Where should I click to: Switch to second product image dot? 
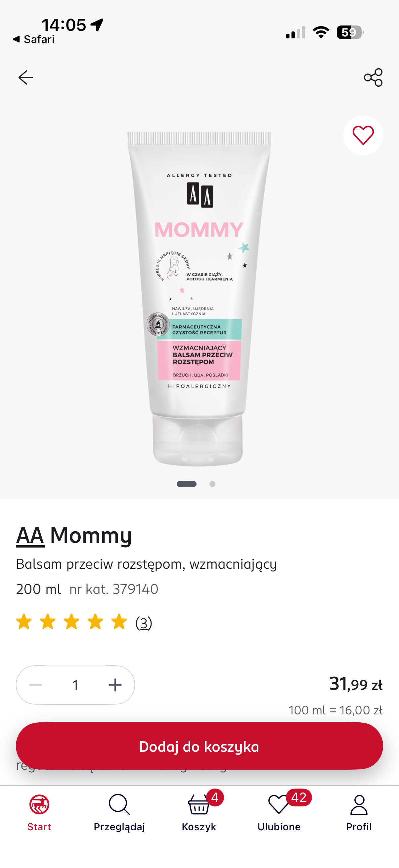(212, 484)
